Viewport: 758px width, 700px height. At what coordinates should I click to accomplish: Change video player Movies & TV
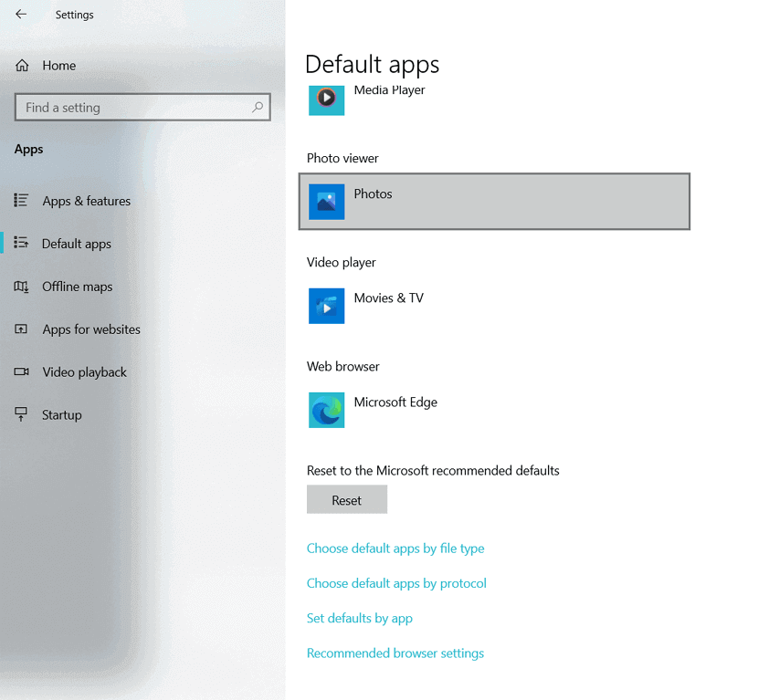(494, 306)
